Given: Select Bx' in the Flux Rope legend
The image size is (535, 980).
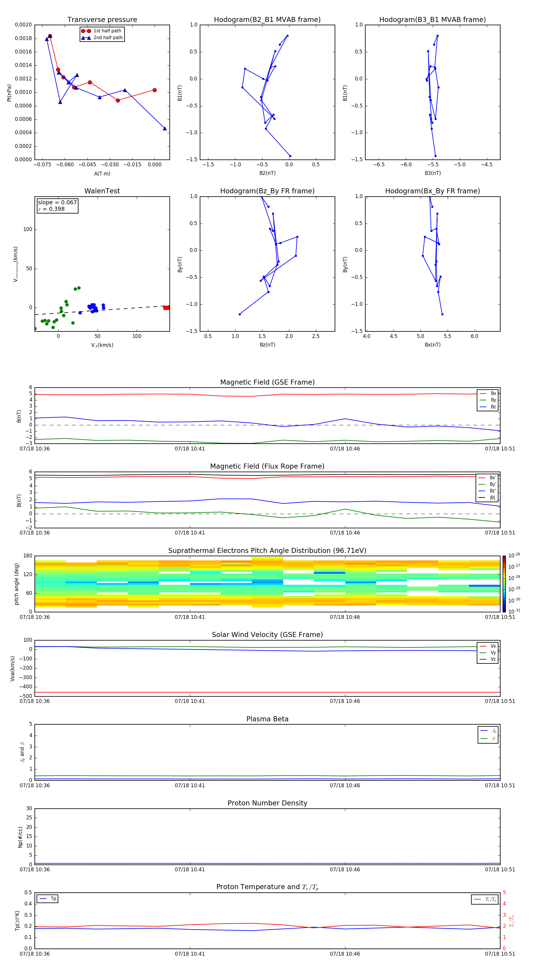Looking at the screenshot, I should click(x=487, y=478).
